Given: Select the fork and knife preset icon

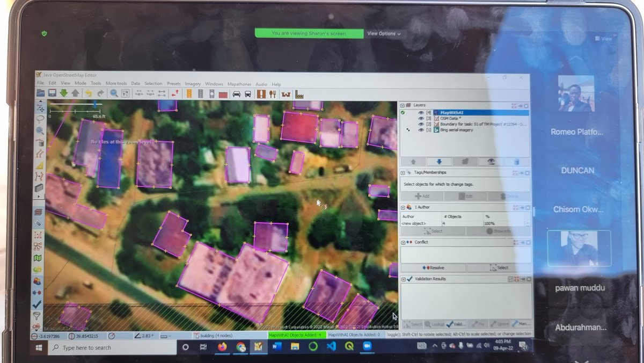Looking at the screenshot, I should pos(273,94).
